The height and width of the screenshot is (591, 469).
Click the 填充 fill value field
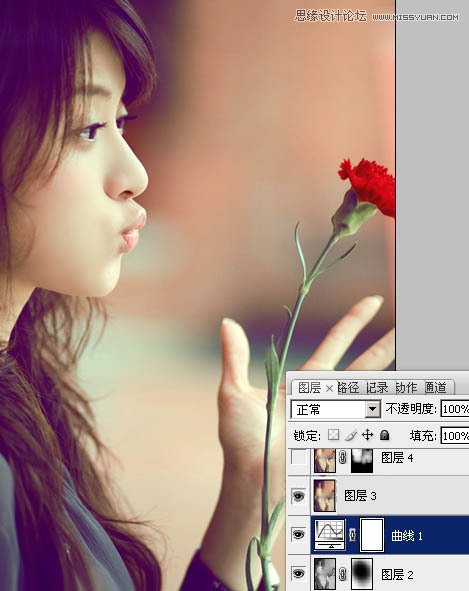(455, 436)
